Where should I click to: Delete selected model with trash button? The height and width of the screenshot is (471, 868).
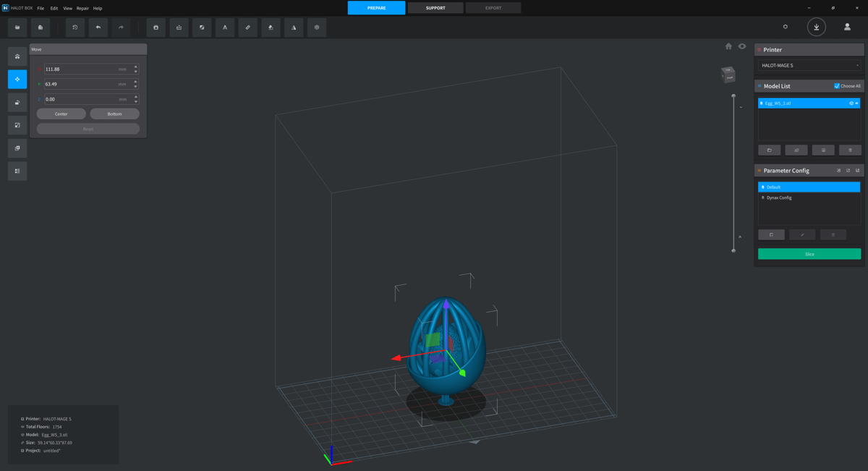(850, 150)
